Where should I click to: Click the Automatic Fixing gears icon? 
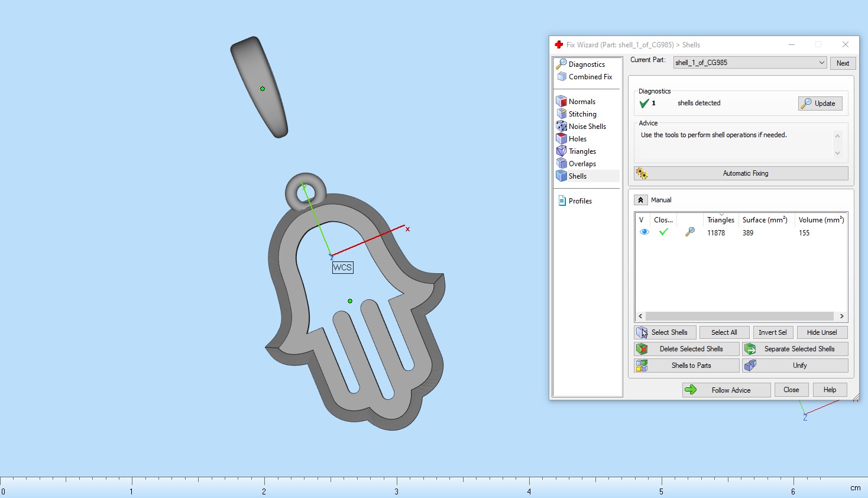click(642, 174)
